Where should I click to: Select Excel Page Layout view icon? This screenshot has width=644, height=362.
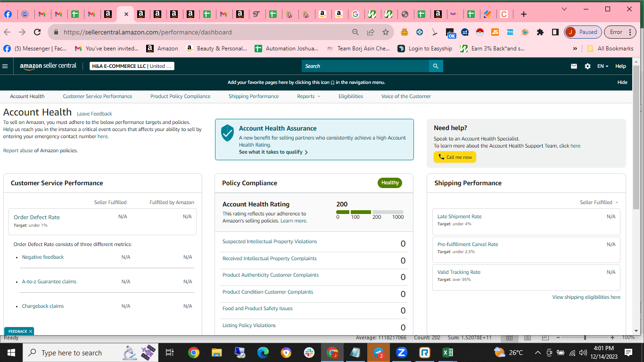tap(528, 337)
